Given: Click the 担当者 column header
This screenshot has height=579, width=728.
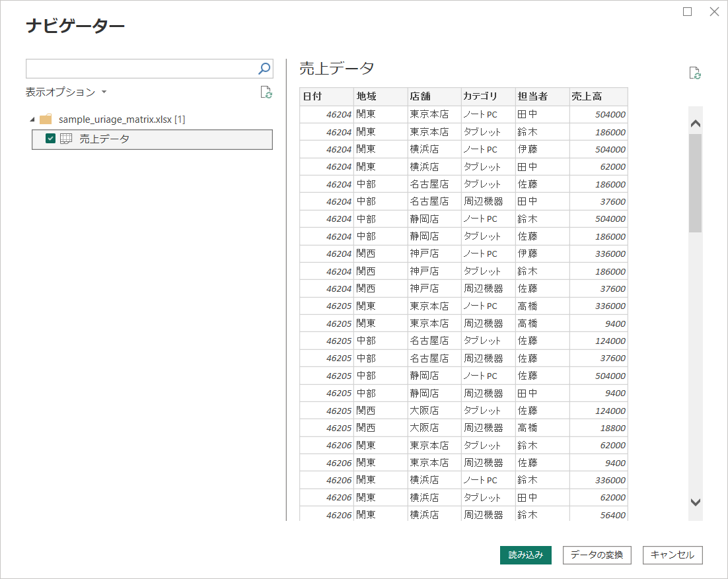Looking at the screenshot, I should (x=542, y=96).
